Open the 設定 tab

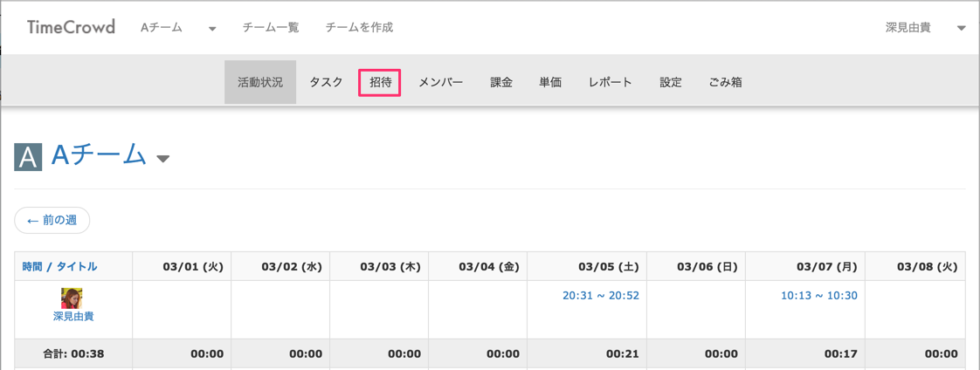671,82
